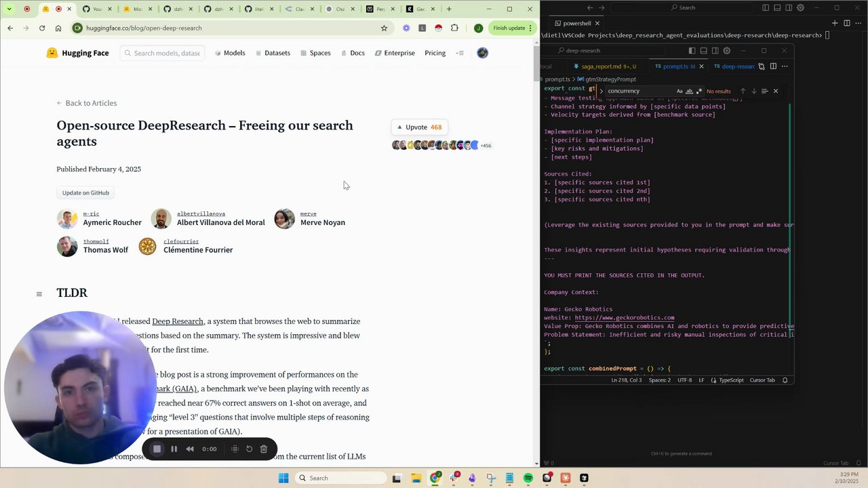Toggle match case in VS Code find
The height and width of the screenshot is (488, 868).
click(679, 91)
